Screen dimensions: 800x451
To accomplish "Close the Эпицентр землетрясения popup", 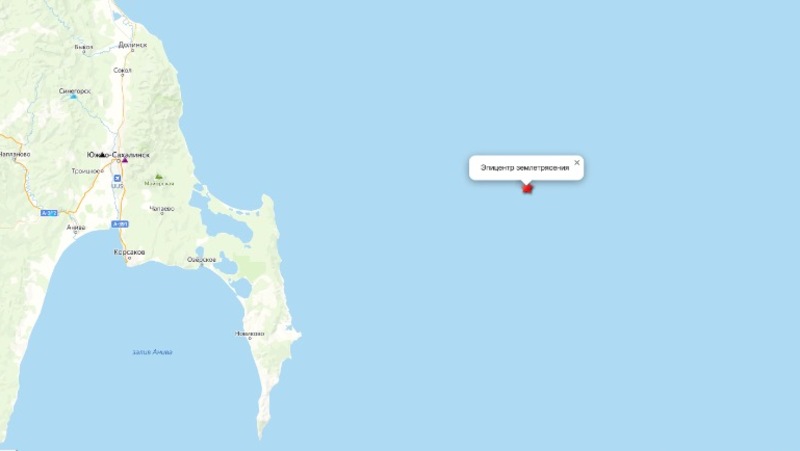I will (x=577, y=163).
